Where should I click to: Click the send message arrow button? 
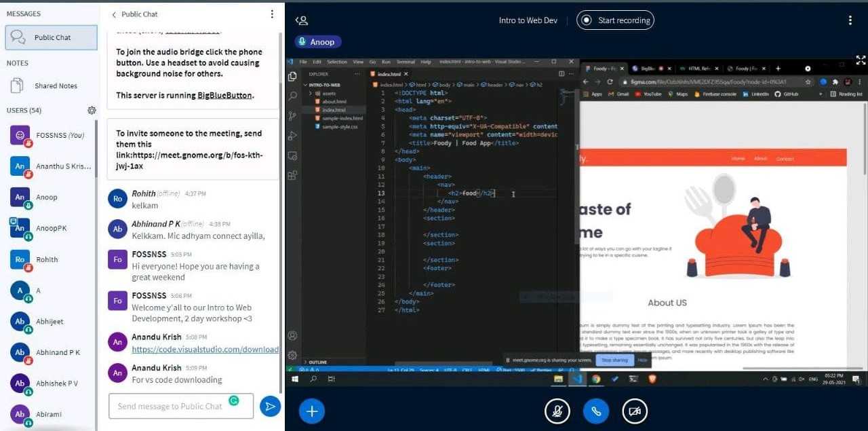coord(270,407)
